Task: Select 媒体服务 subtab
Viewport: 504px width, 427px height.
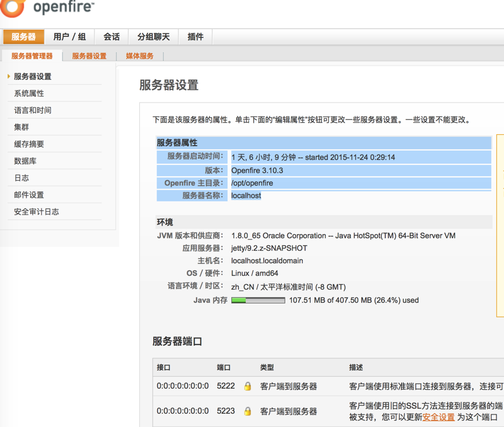Action: click(140, 56)
